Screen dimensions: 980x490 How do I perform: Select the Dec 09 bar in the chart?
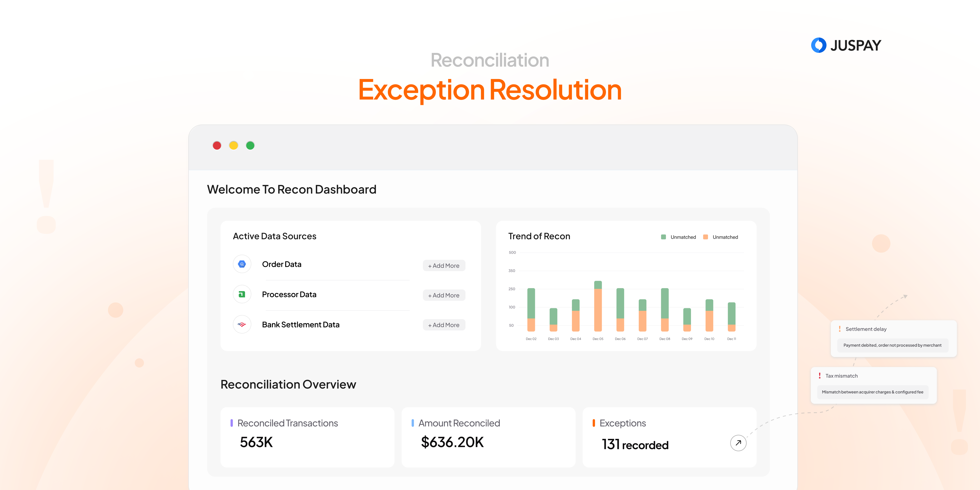pyautogui.click(x=687, y=320)
